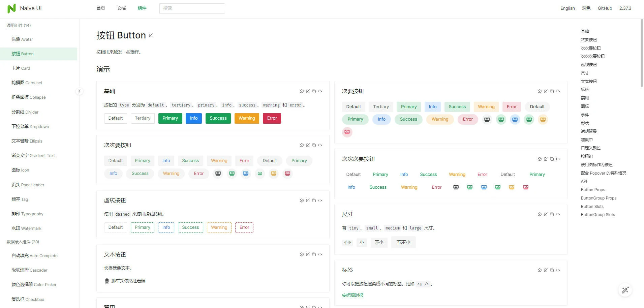This screenshot has height=308, width=644.
Task: Collapse the left sidebar with the chevron
Action: click(x=80, y=91)
